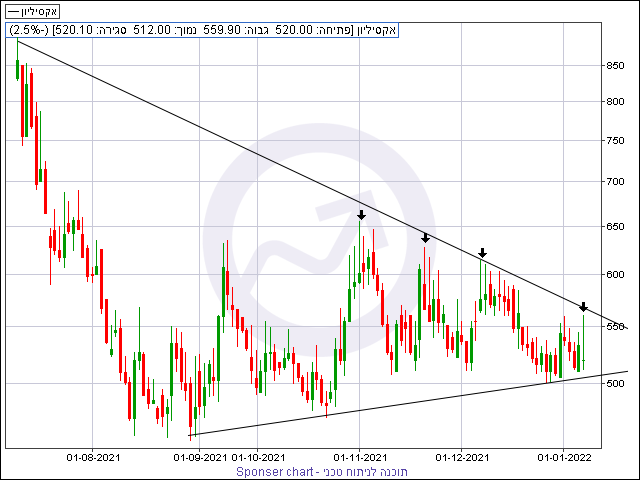The height and width of the screenshot is (480, 640).
Task: Click the 750 price axis label
Action: tap(615, 141)
